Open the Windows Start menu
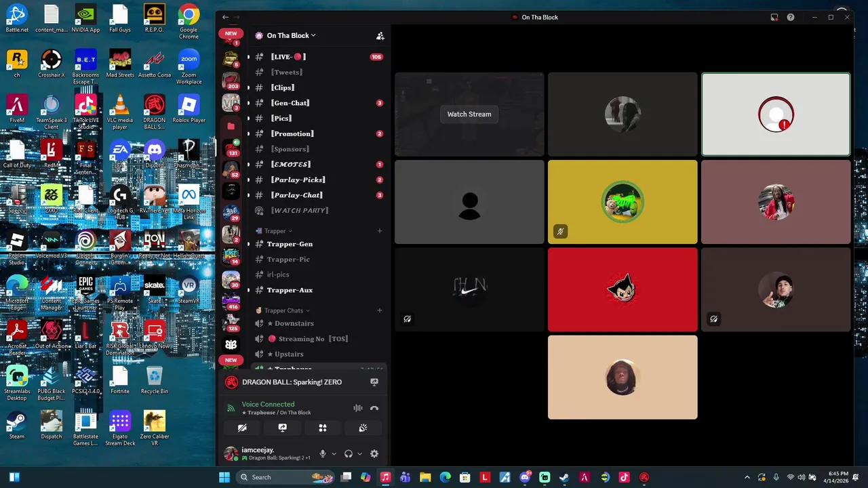Viewport: 868px width, 488px height. coord(224,477)
